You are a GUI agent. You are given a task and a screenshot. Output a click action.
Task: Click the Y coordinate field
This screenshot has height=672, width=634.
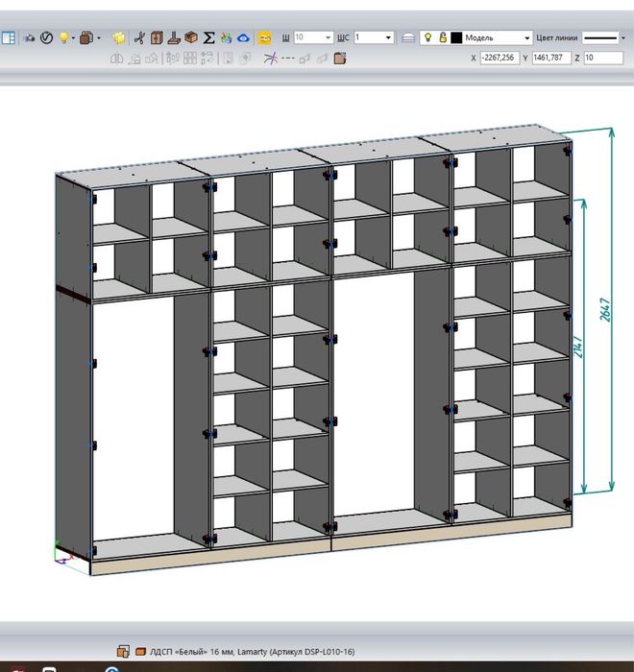pyautogui.click(x=551, y=58)
